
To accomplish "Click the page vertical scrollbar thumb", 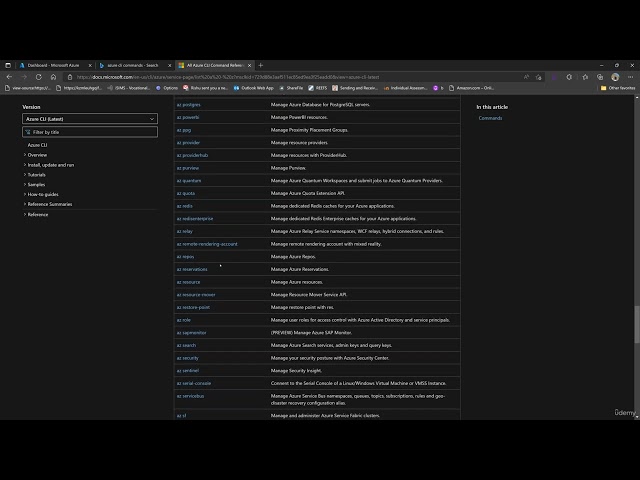I will pyautogui.click(x=637, y=324).
